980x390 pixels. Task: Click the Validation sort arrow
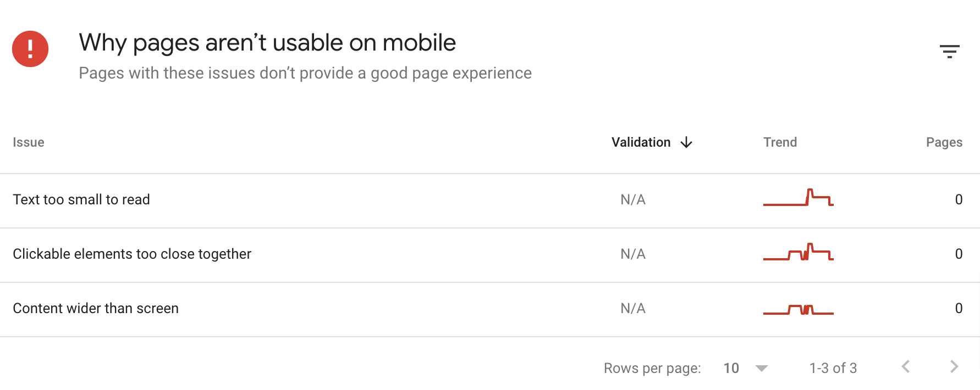pyautogui.click(x=686, y=142)
